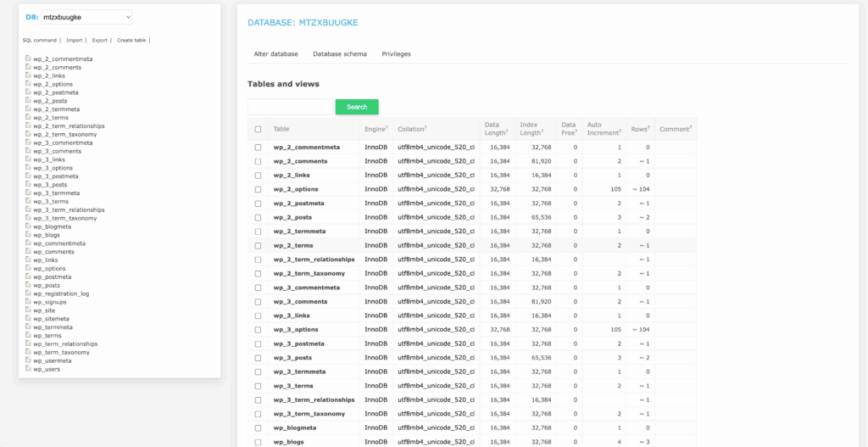Click the table icon beside wp_blogs in sidebar
The image size is (868, 447).
tap(28, 234)
